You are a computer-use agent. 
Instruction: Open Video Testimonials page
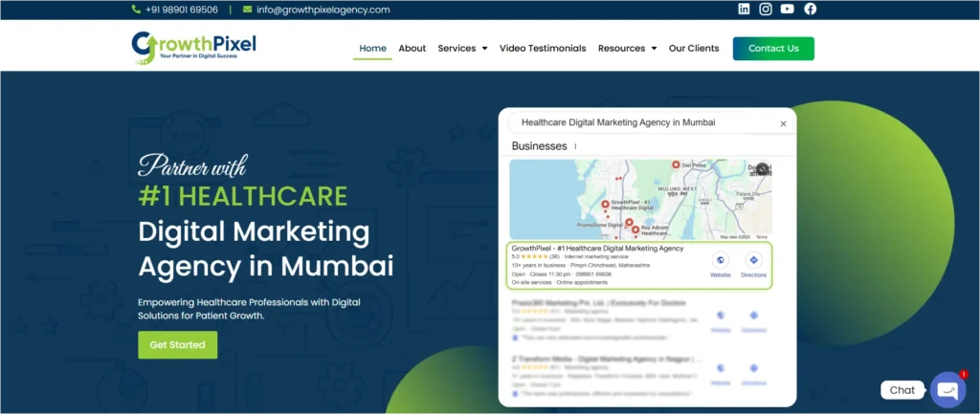543,48
